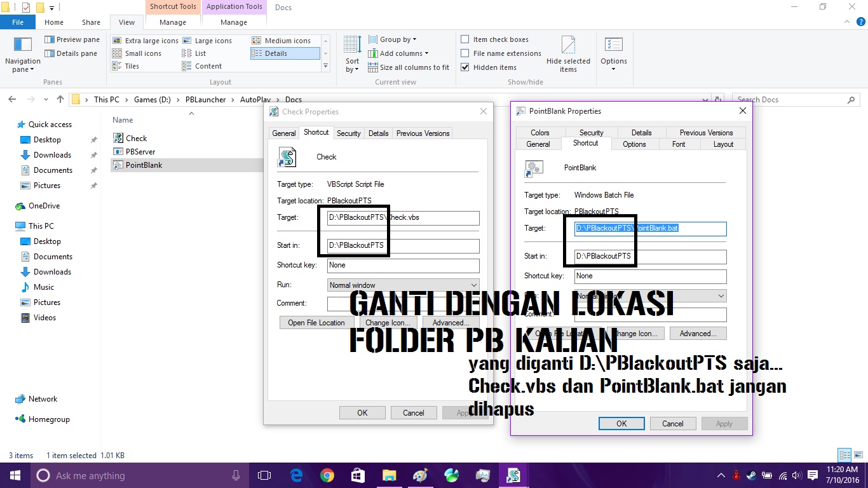
Task: Show hidden system tray icons
Action: [x=721, y=475]
